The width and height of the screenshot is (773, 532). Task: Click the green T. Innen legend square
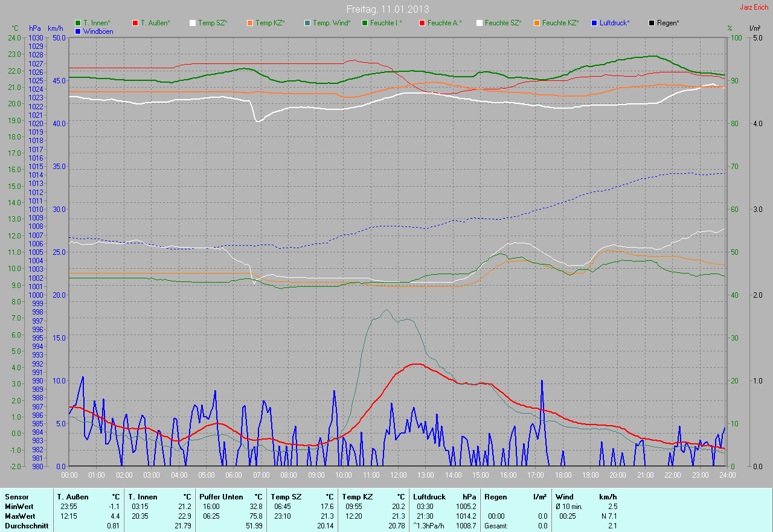click(x=78, y=23)
